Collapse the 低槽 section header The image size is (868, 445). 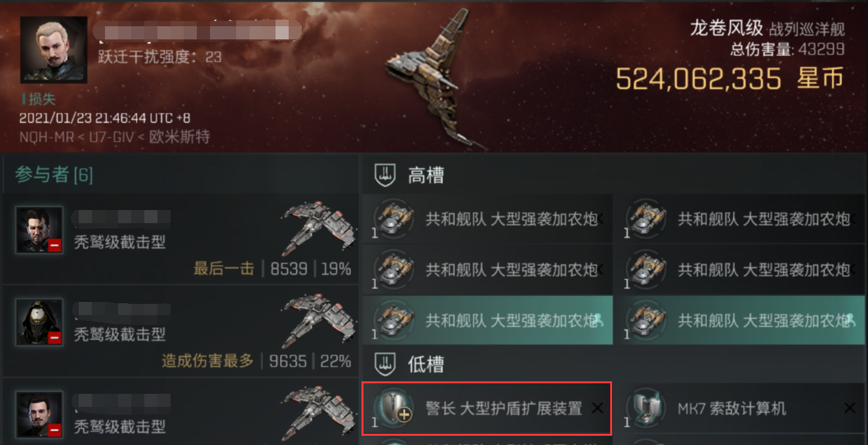[x=615, y=364]
